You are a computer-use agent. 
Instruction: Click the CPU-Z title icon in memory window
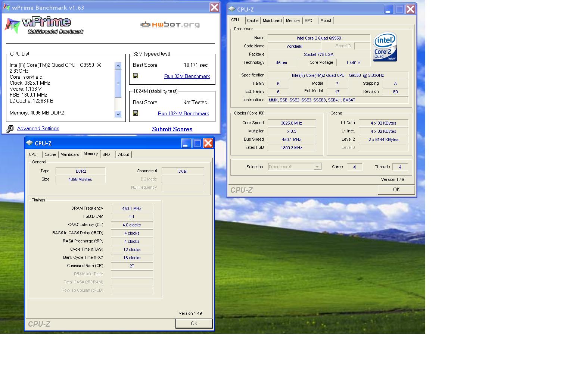pyautogui.click(x=29, y=143)
